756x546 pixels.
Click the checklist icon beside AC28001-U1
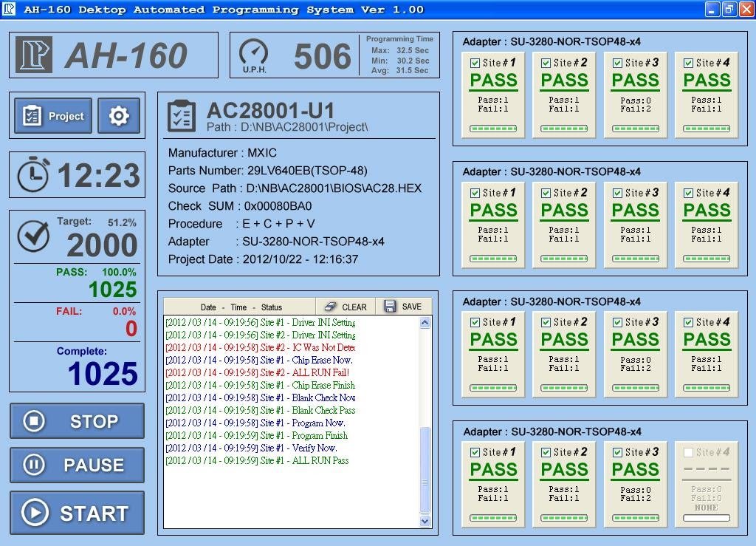[182, 116]
